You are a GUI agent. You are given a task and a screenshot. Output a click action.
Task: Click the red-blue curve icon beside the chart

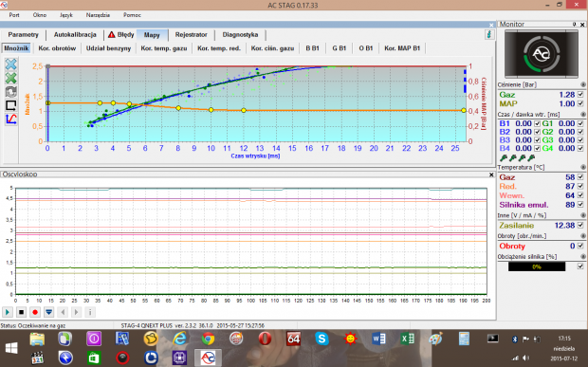pos(10,119)
